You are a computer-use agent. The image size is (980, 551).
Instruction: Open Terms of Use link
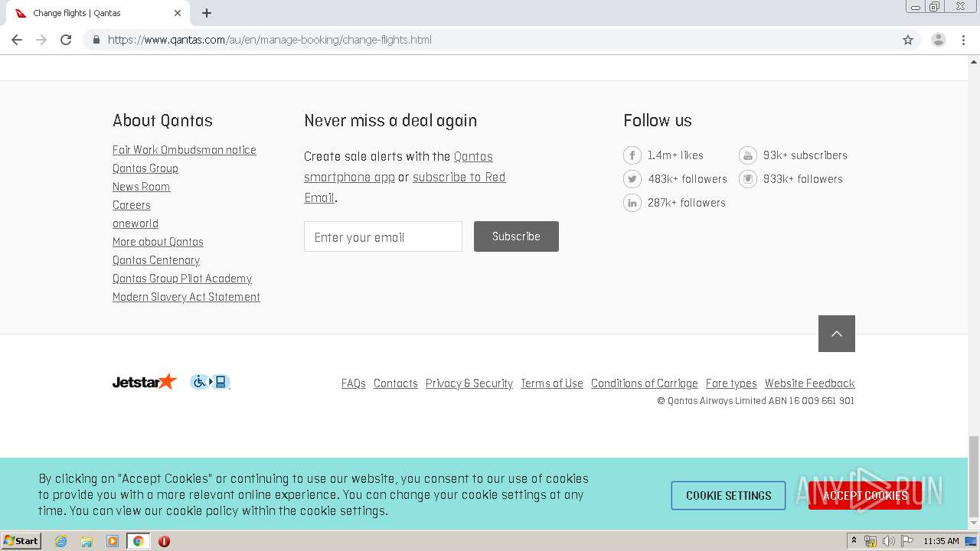coord(552,383)
